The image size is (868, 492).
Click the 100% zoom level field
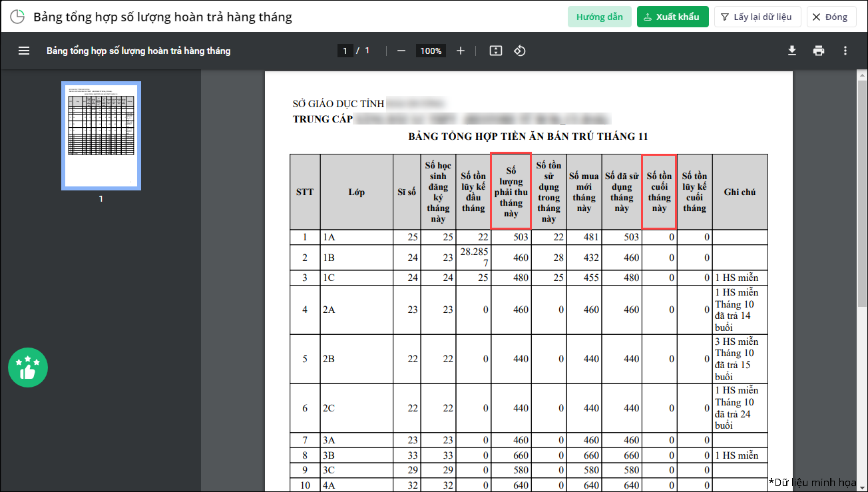click(431, 51)
